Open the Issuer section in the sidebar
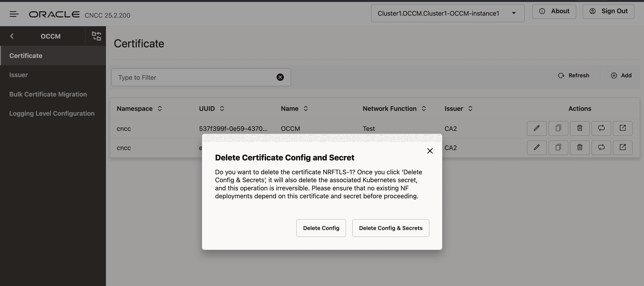644x286 pixels. (19, 74)
